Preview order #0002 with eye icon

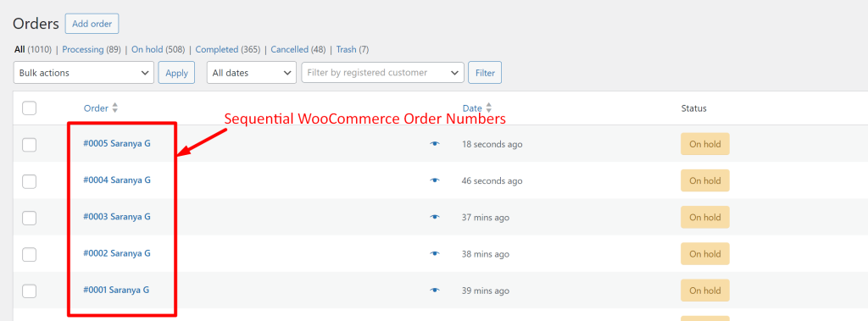tap(435, 253)
